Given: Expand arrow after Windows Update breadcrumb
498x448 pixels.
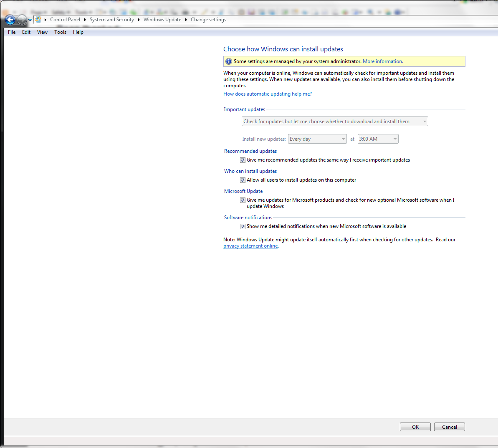Looking at the screenshot, I should [x=186, y=20].
